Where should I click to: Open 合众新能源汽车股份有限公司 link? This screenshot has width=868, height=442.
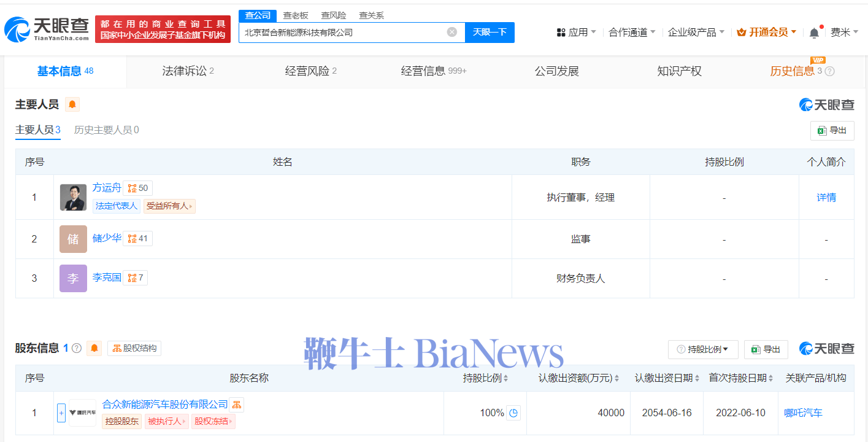[x=165, y=405]
